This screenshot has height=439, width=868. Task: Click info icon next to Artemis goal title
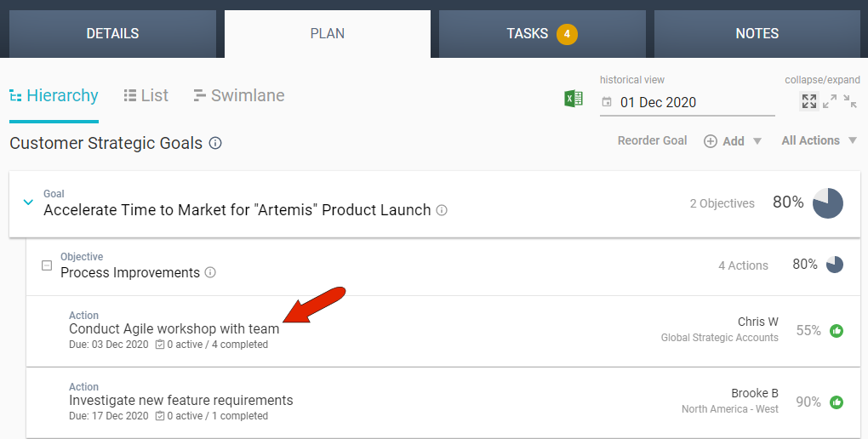[442, 210]
